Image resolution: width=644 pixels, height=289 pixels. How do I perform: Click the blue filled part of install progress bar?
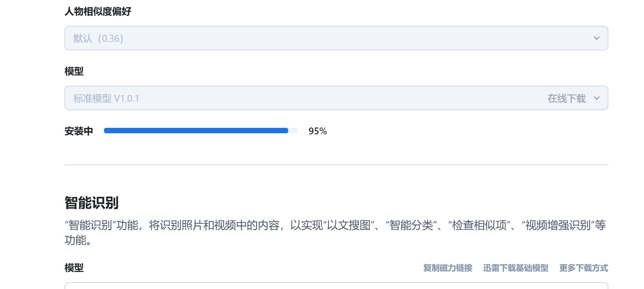196,131
